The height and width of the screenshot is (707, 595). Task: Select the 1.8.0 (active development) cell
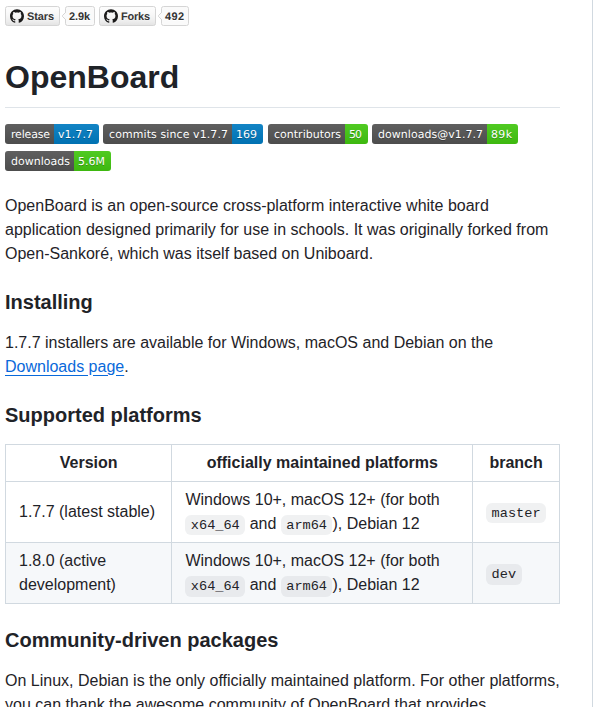click(x=88, y=573)
